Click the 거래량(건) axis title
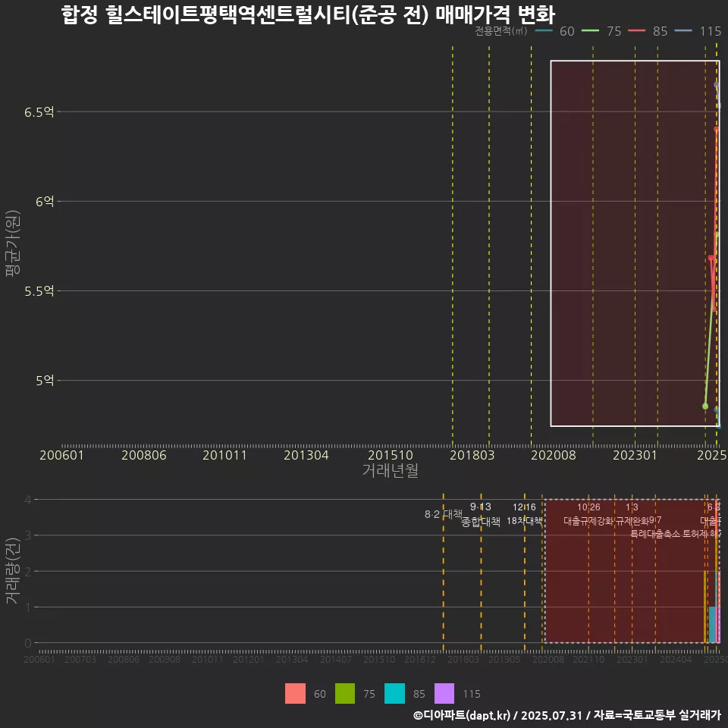728x728 pixels. coord(13,570)
